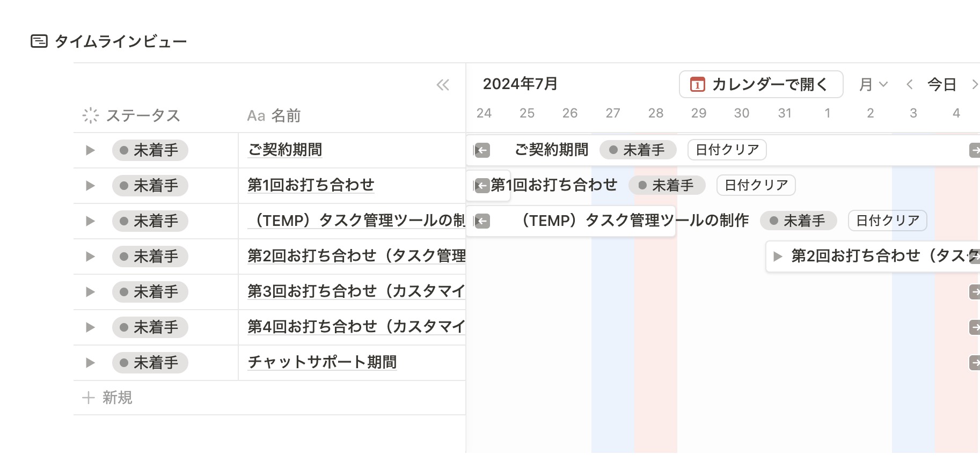Click the left jump arrow on TEMP task bar
Image resolution: width=980 pixels, height=469 pixels.
482,221
